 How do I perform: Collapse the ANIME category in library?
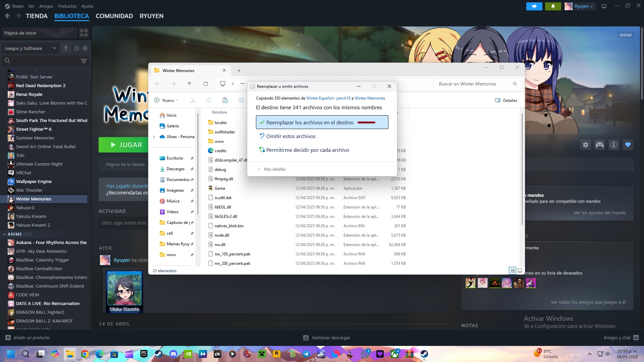4,234
